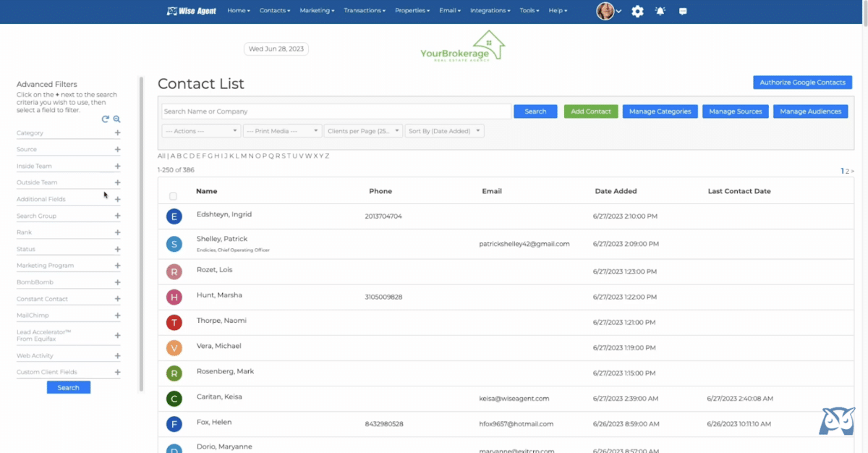Expand the Status filter

pyautogui.click(x=117, y=250)
